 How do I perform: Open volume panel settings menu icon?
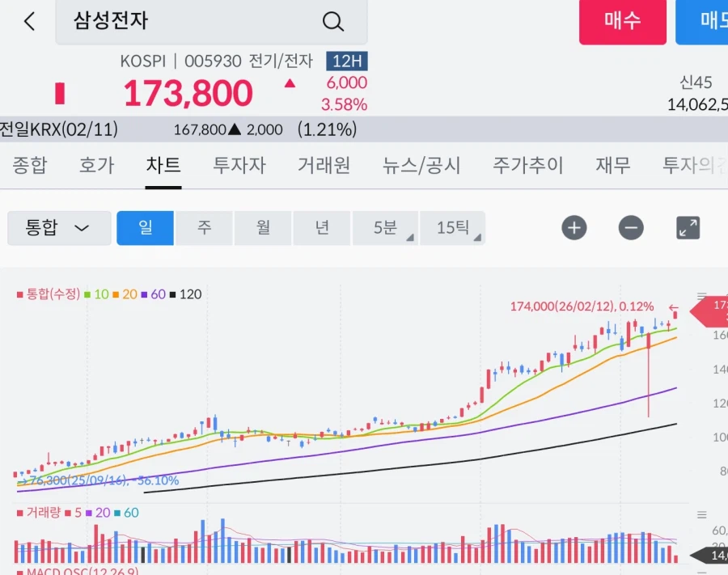click(701, 514)
